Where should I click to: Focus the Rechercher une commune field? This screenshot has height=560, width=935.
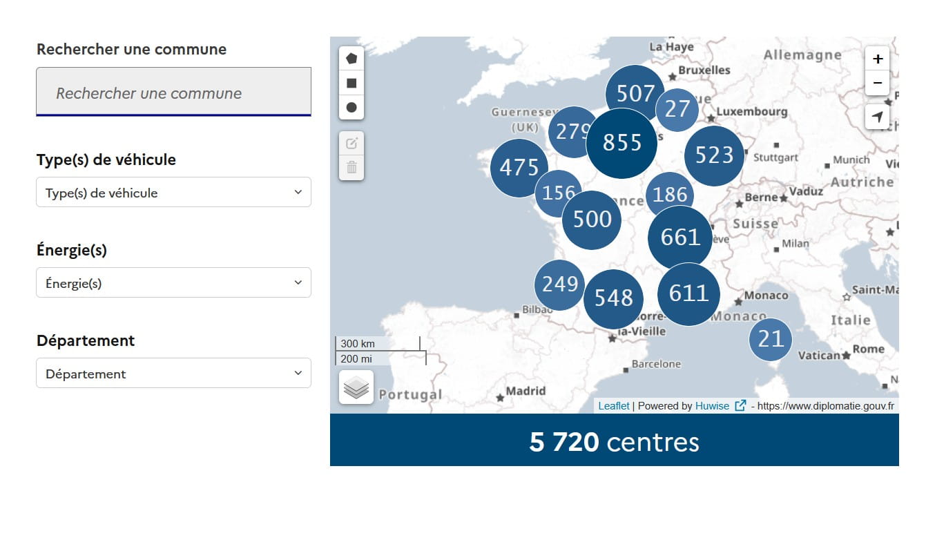click(173, 93)
